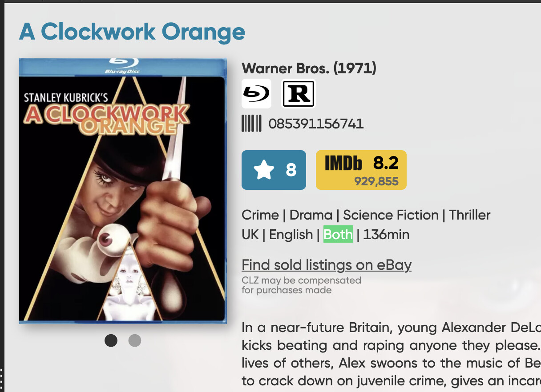Click the Warner Bros. (1971) studio text

(x=309, y=68)
